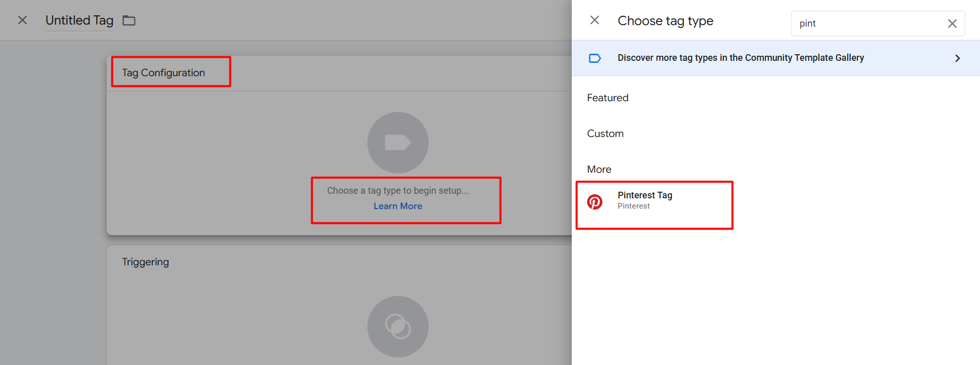The width and height of the screenshot is (980, 365).
Task: Click the Tag Configuration heading
Action: click(163, 73)
